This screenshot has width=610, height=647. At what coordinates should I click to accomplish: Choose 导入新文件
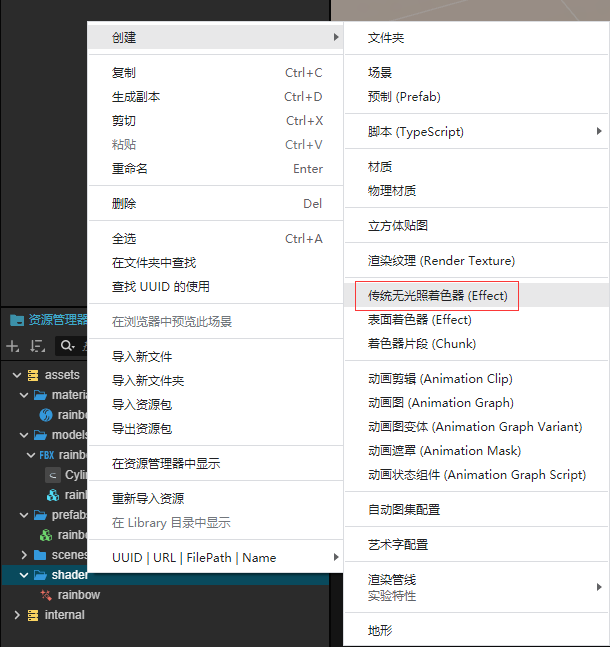click(215, 357)
